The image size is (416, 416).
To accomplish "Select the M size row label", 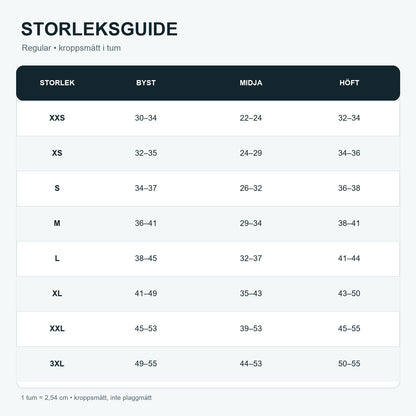I will [x=57, y=223].
